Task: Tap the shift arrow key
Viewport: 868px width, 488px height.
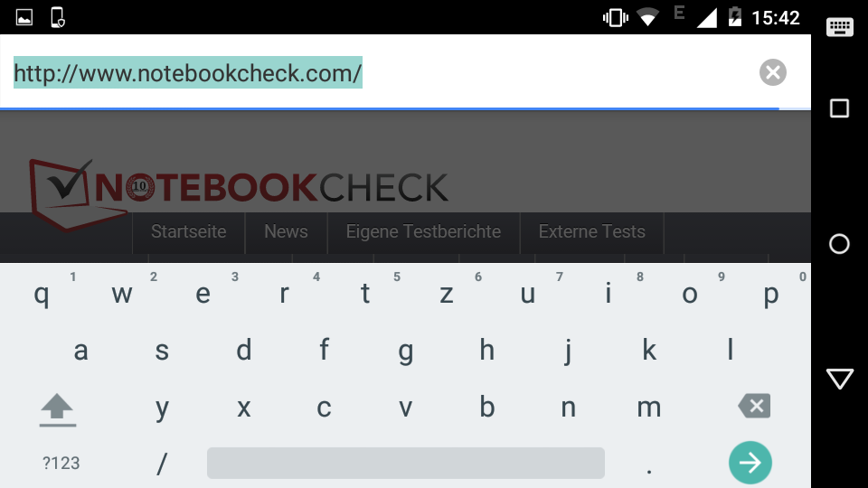Action: pyautogui.click(x=58, y=410)
